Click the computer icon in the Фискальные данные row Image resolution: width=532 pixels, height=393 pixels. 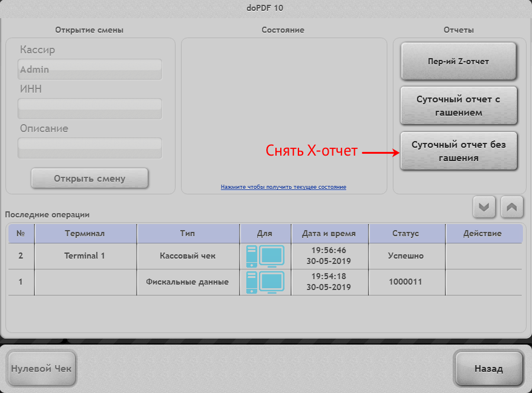(265, 282)
